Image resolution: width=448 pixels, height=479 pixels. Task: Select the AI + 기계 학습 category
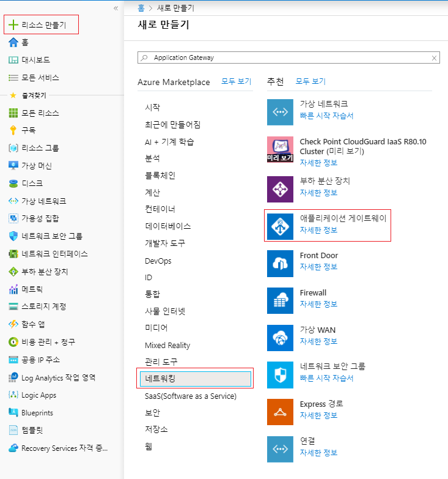click(x=169, y=142)
